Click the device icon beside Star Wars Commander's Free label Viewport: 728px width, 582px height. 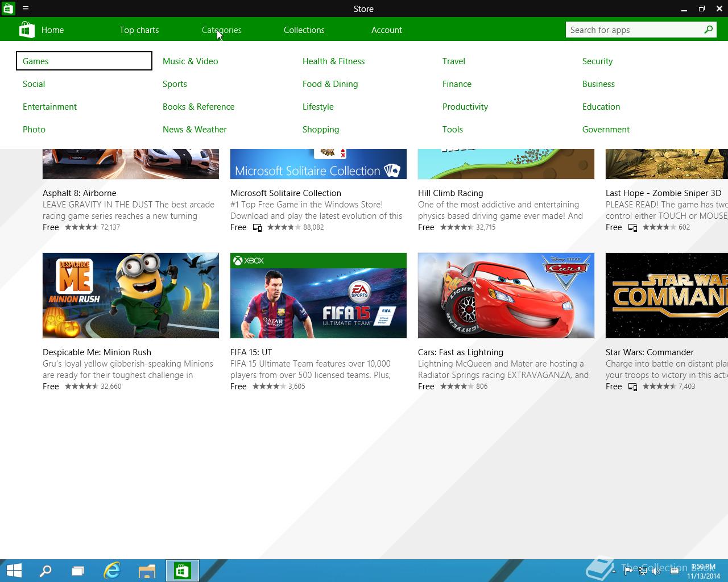click(632, 386)
